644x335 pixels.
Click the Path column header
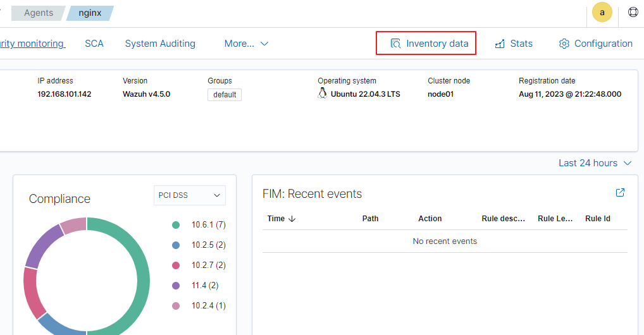click(x=370, y=219)
